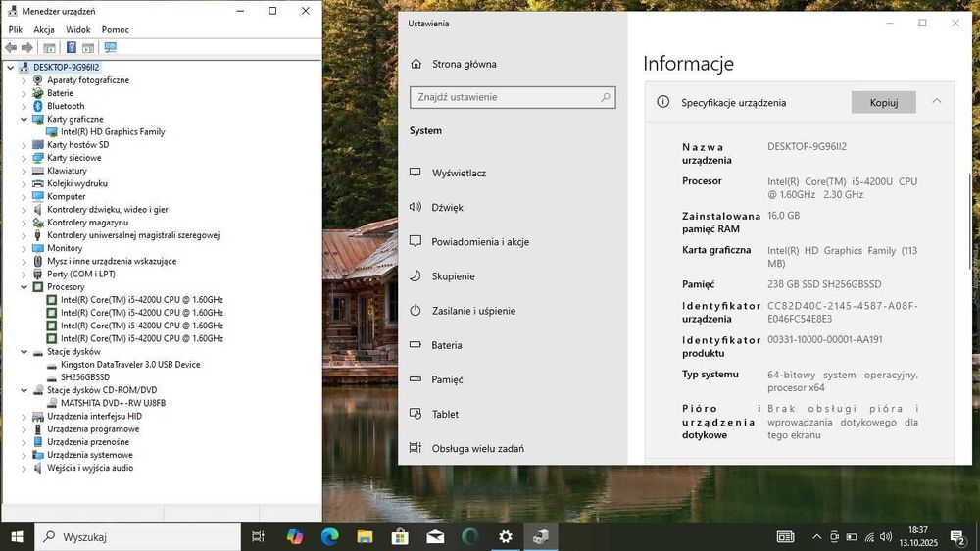Image resolution: width=980 pixels, height=551 pixels.
Task: Click the Windows Start button
Action: point(17,536)
